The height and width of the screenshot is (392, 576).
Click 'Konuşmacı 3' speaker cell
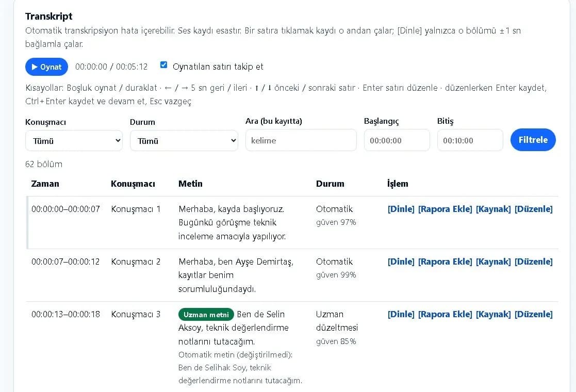136,314
